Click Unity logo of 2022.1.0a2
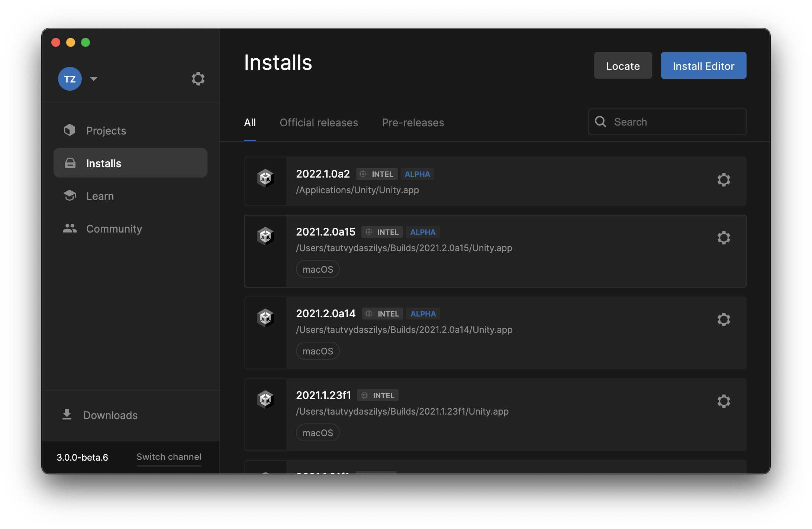Image resolution: width=812 pixels, height=529 pixels. point(265,178)
